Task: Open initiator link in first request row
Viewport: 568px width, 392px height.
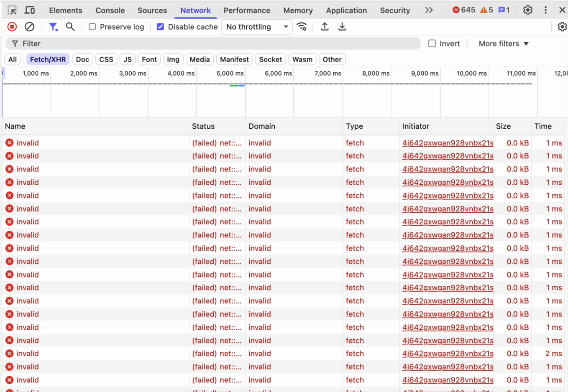Action: pyautogui.click(x=448, y=143)
